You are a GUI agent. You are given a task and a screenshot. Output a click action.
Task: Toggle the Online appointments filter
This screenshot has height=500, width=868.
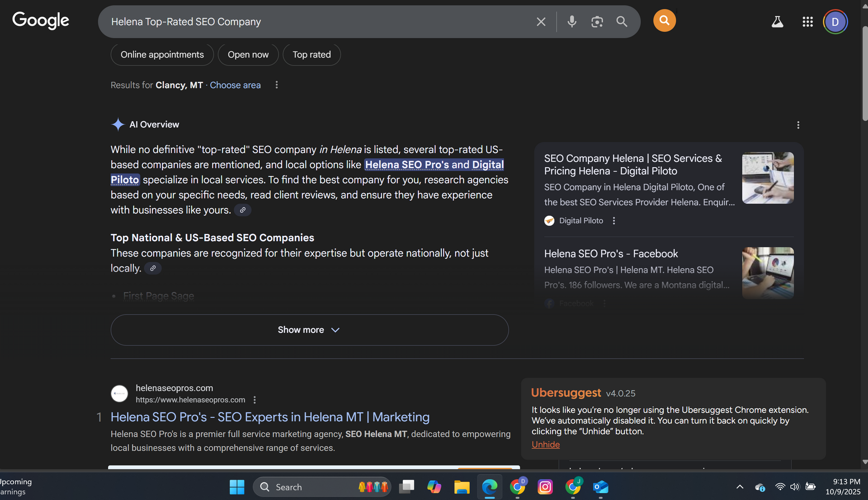(162, 55)
